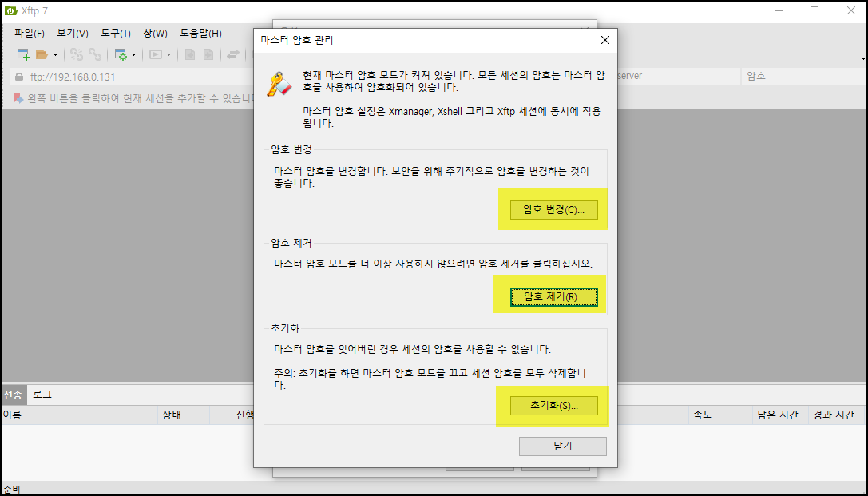Click the session Properties gear icon

120,55
